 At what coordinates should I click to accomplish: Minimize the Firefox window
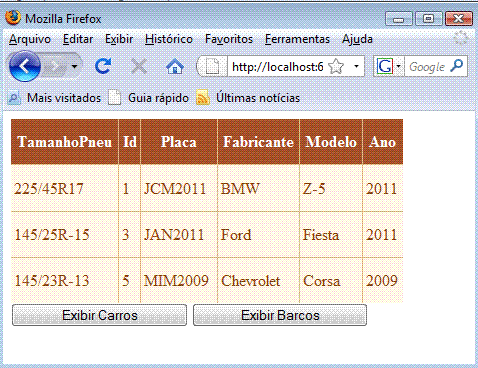(399, 19)
